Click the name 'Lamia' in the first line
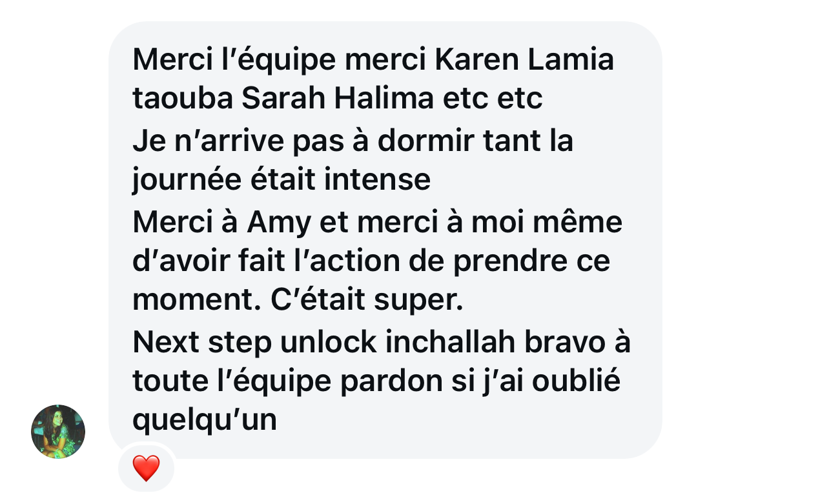 (571, 60)
